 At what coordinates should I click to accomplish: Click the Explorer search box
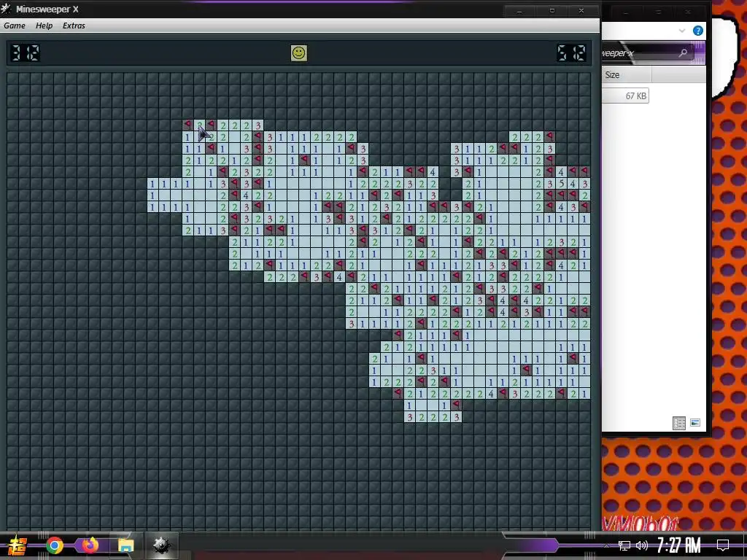click(648, 52)
